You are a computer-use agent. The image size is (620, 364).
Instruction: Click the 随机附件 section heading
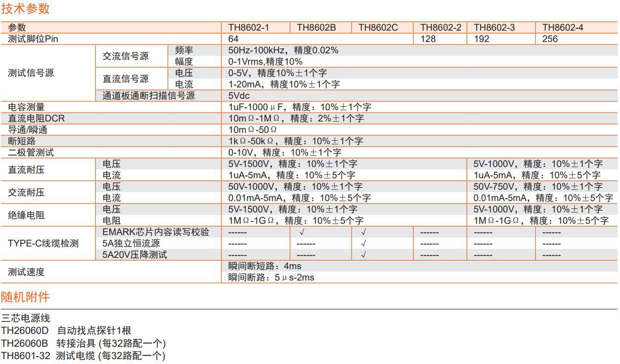[25, 297]
